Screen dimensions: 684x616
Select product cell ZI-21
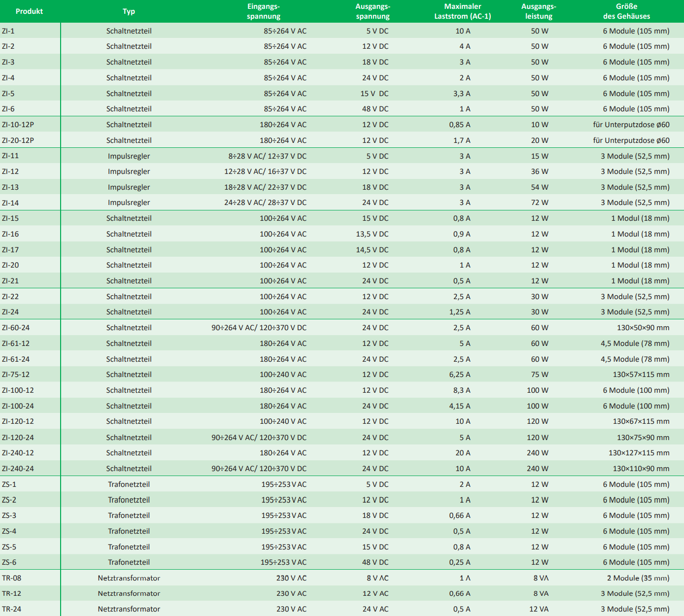tap(10, 281)
